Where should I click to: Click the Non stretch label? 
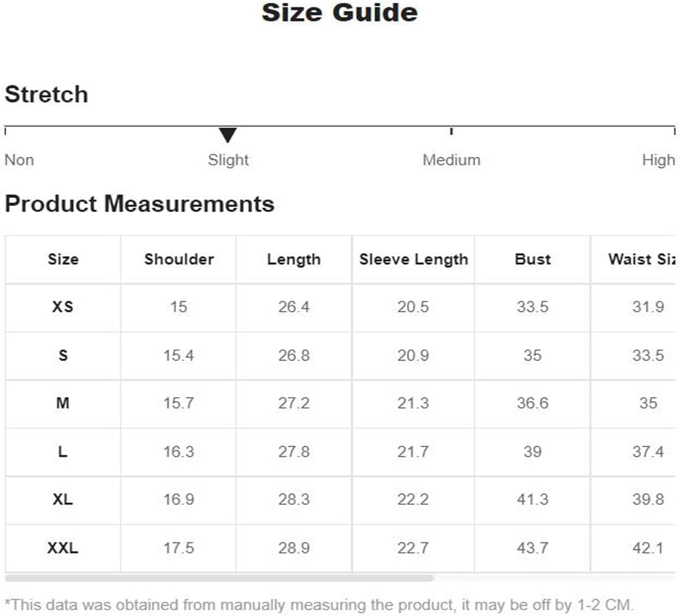tap(19, 160)
